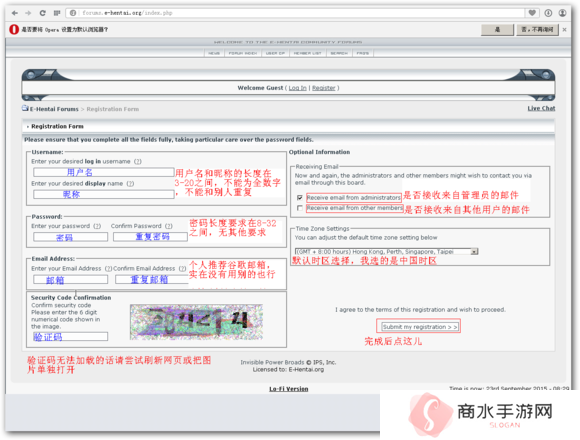This screenshot has width=580, height=440.
Task: Click the Forum Index nav tab
Action: [x=243, y=53]
